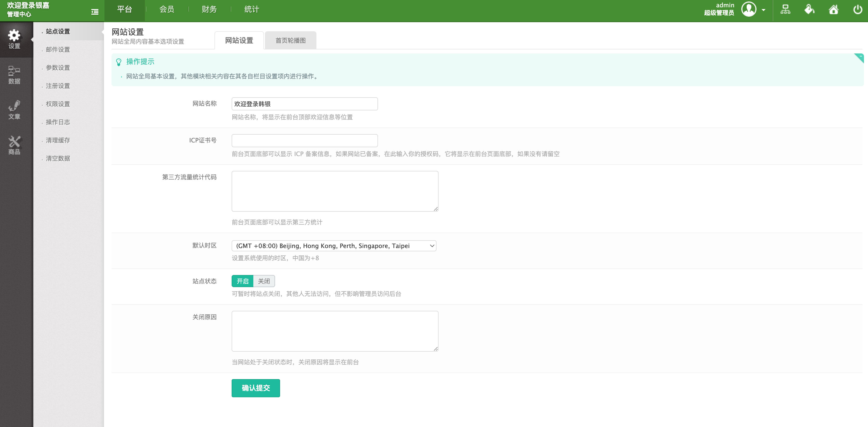The image size is (868, 427).
Task: Click the 第三方流量统计代码 textarea
Action: (335, 191)
